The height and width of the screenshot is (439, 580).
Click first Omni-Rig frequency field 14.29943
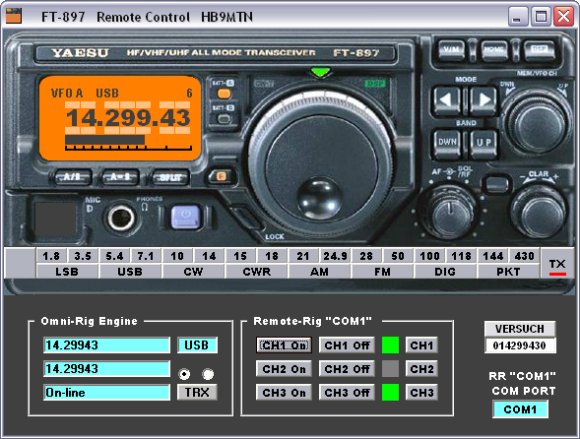(x=107, y=345)
